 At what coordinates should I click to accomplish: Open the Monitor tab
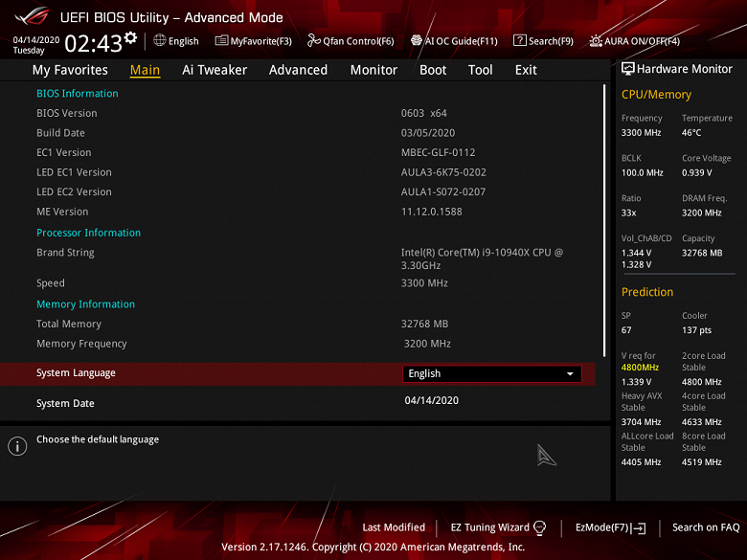pyautogui.click(x=373, y=70)
